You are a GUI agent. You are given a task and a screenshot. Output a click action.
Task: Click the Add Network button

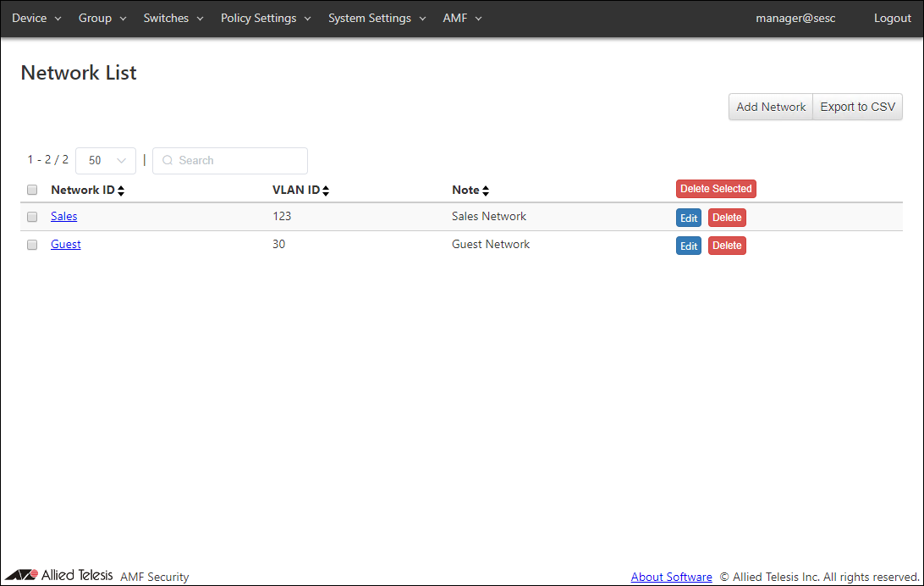coord(771,107)
